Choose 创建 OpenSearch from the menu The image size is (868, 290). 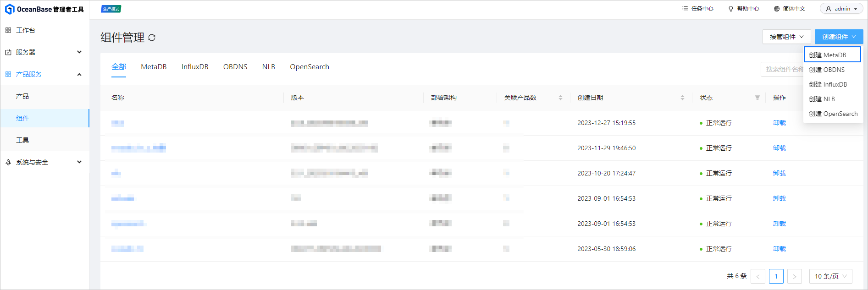pyautogui.click(x=833, y=114)
